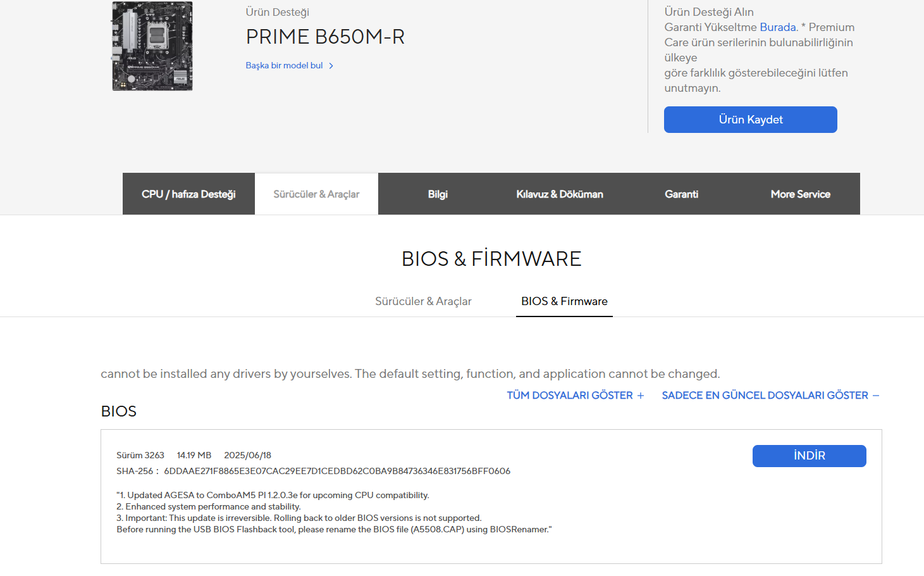Click the 'cannot be installed any drivers' notice text
This screenshot has width=924, height=576.
point(410,373)
